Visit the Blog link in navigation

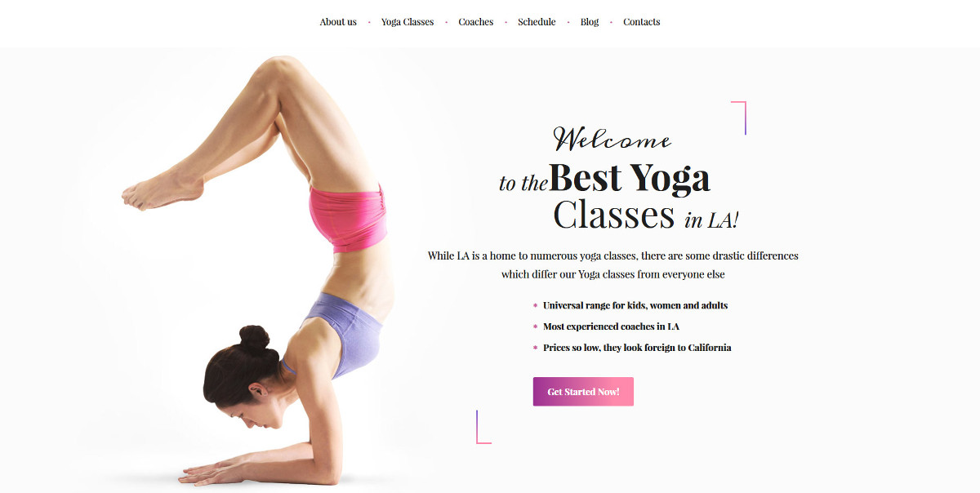click(x=590, y=22)
